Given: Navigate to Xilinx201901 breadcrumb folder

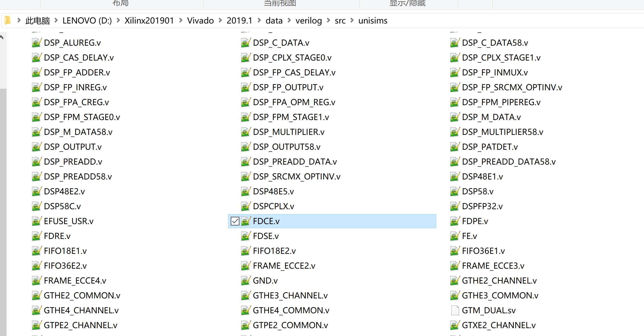Looking at the screenshot, I should pos(149,21).
